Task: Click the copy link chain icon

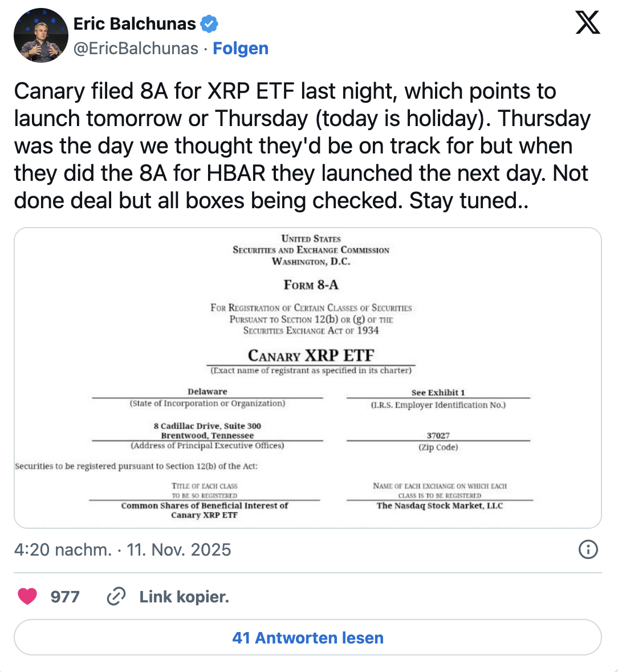Action: click(116, 597)
